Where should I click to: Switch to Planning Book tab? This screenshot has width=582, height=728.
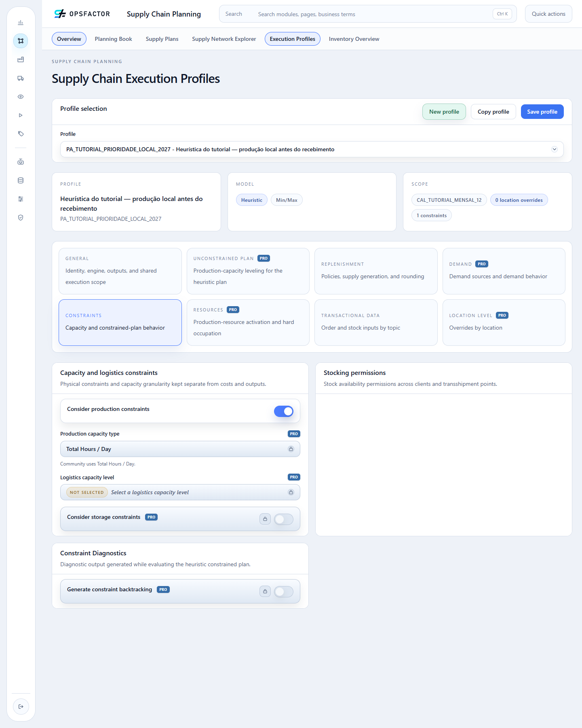coord(114,39)
